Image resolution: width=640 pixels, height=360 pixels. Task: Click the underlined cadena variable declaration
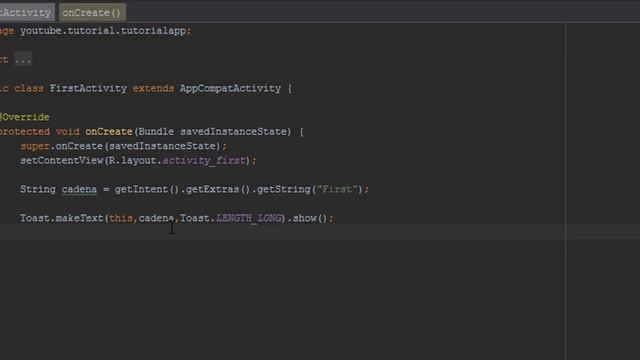pyautogui.click(x=79, y=189)
